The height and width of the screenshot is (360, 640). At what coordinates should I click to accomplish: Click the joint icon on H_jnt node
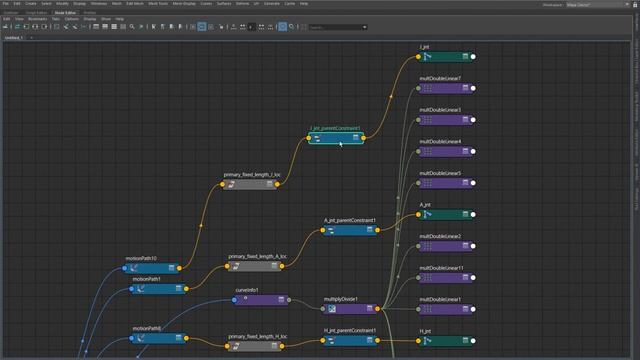pyautogui.click(x=427, y=341)
